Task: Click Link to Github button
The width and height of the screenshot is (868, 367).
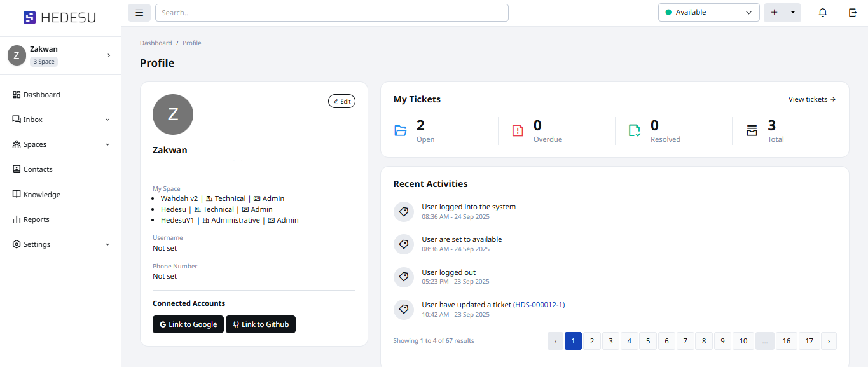Action: 261,324
